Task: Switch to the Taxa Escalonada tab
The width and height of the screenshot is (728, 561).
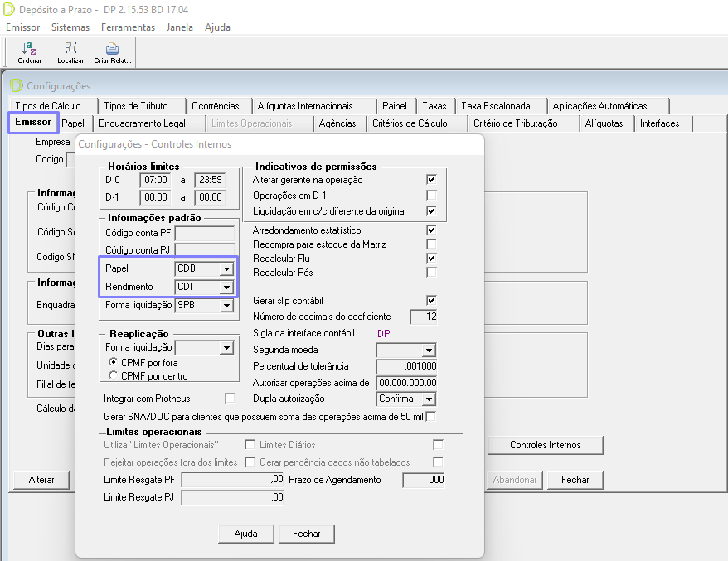Action: (495, 106)
